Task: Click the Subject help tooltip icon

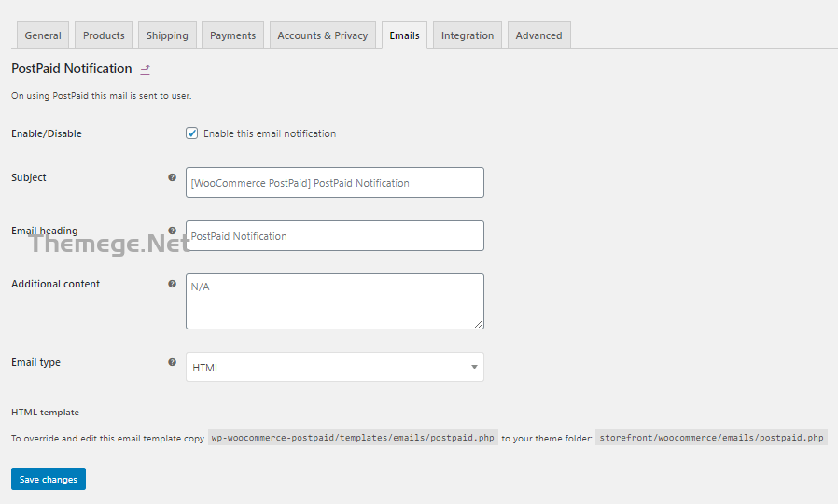Action: click(172, 177)
